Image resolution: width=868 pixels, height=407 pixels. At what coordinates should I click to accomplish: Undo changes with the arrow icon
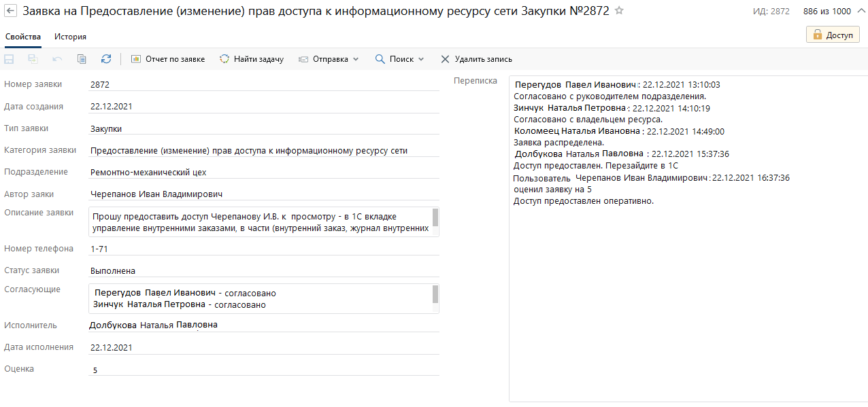pyautogui.click(x=57, y=59)
